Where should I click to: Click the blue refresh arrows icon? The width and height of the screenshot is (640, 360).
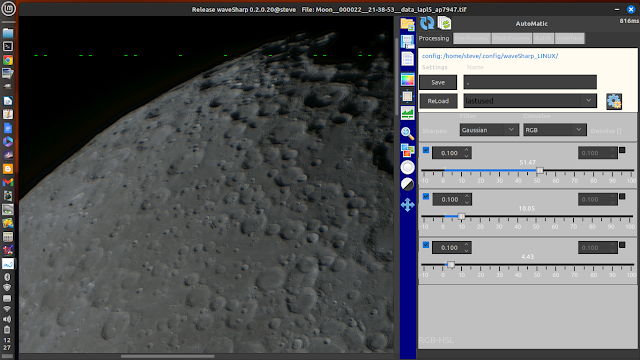click(x=427, y=23)
